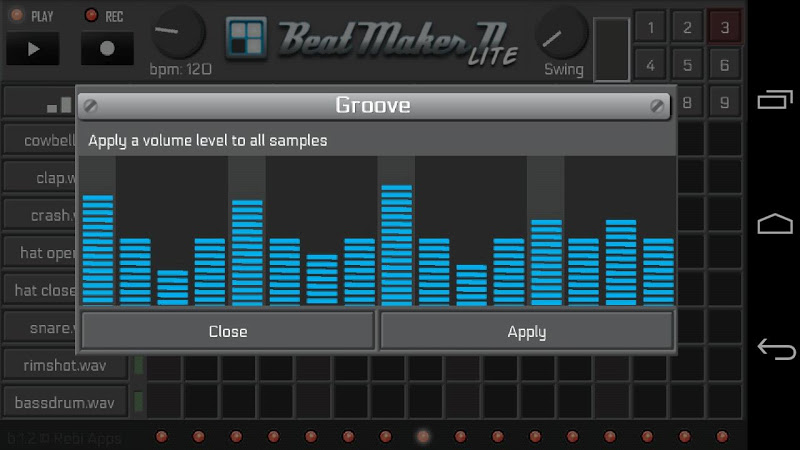The height and width of the screenshot is (450, 800).
Task: Click the lit eighth step indicator dot
Action: 423,436
